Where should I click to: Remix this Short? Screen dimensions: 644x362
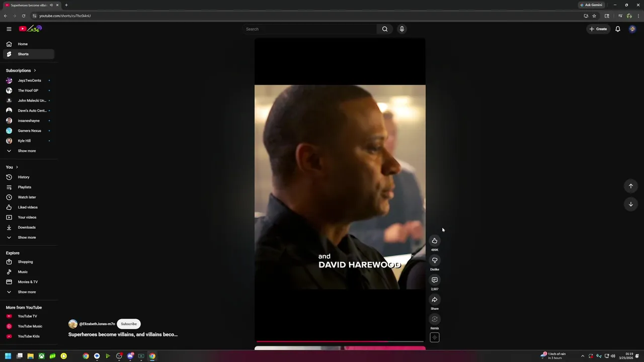tap(435, 319)
